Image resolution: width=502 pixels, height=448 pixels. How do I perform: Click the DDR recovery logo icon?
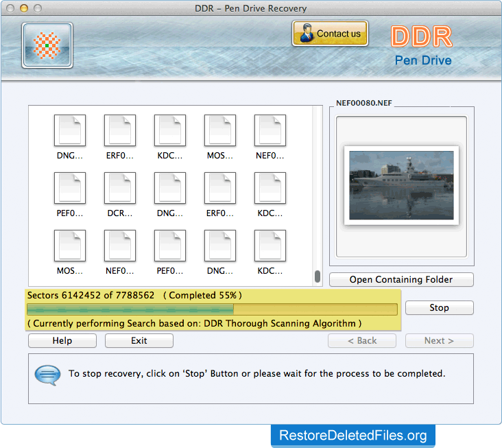(47, 45)
